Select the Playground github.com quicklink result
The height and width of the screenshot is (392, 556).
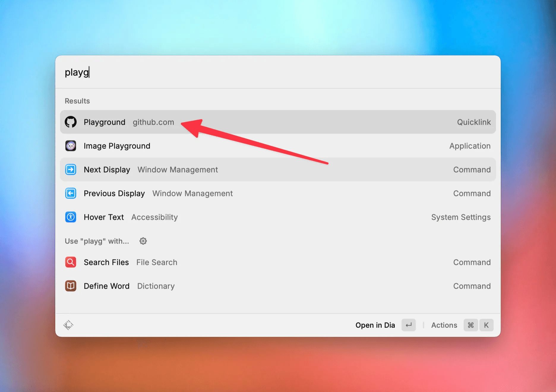278,122
